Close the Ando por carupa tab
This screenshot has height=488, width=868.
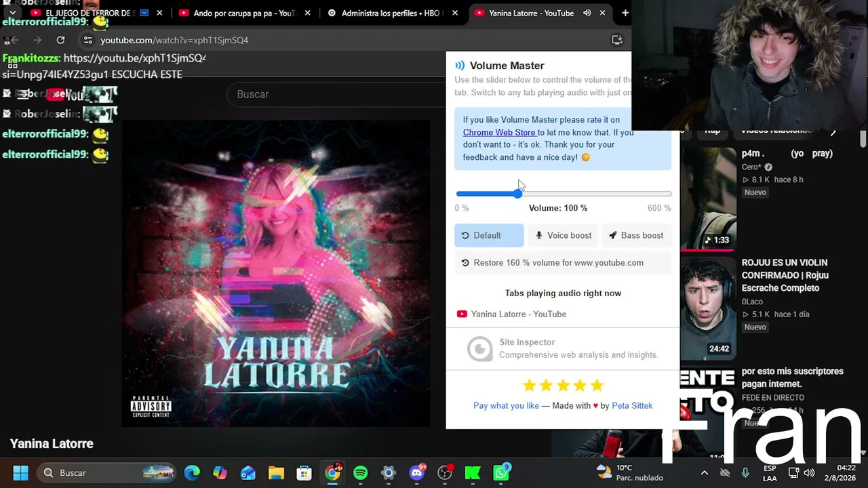[307, 13]
